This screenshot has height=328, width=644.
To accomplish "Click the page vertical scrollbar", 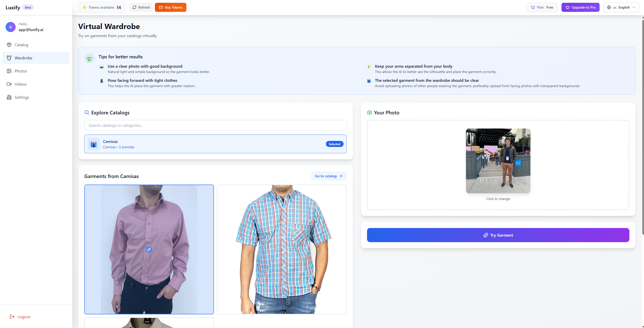I will pyautogui.click(x=642, y=126).
